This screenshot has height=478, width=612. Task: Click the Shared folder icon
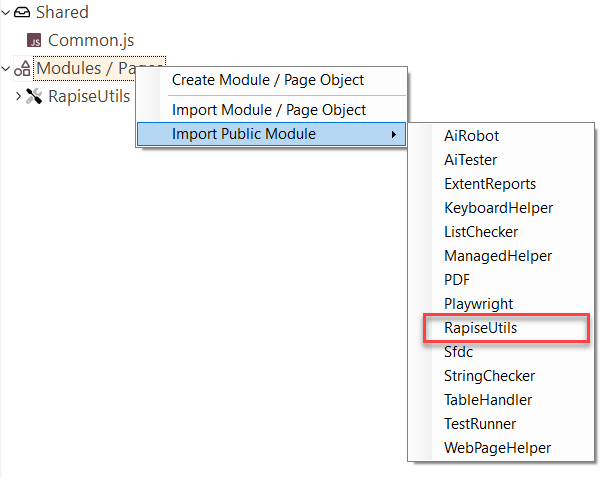[22, 13]
